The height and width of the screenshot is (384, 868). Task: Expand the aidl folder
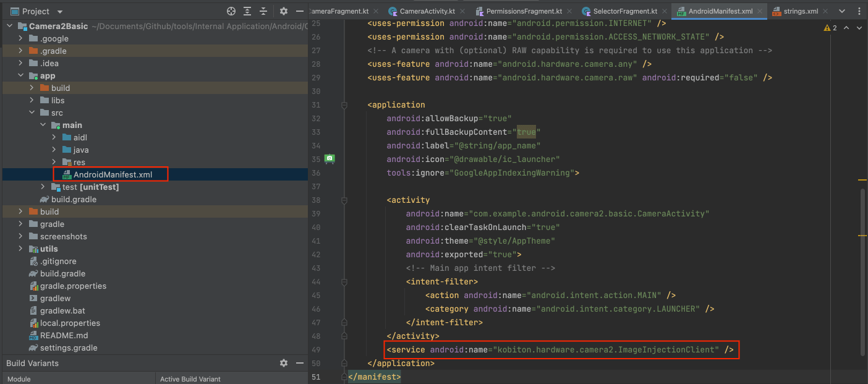click(54, 137)
